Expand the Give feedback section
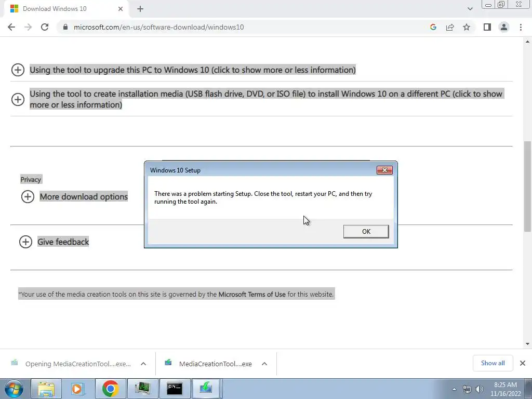532x399 pixels. click(25, 242)
